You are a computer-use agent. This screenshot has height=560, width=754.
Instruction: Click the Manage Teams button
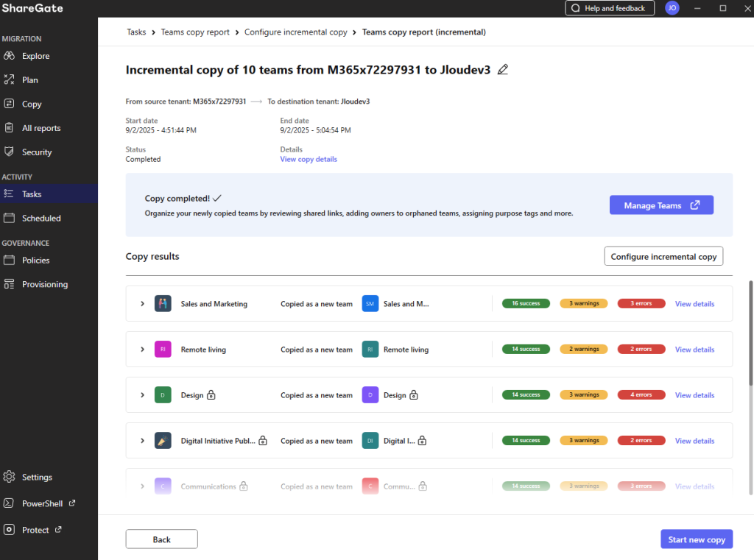661,205
